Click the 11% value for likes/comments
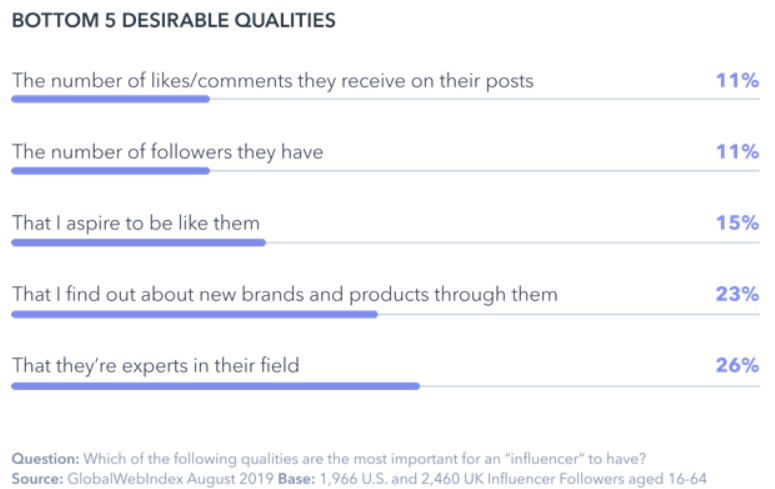Viewport: 775px width, 489px height. (737, 81)
